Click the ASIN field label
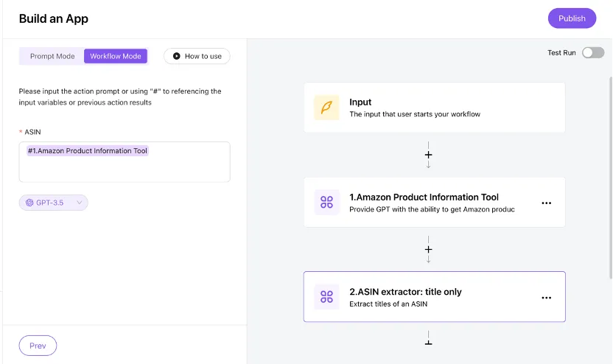The image size is (613, 364). click(x=32, y=132)
